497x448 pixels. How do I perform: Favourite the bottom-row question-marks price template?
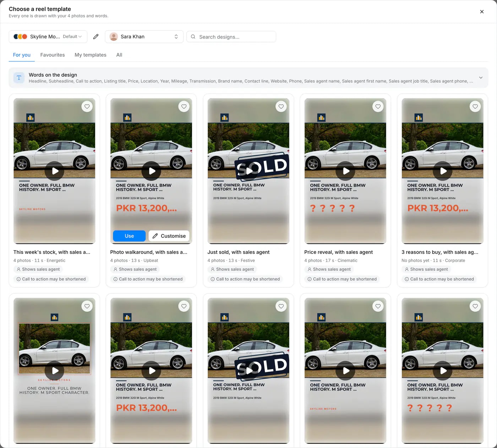tap(475, 306)
